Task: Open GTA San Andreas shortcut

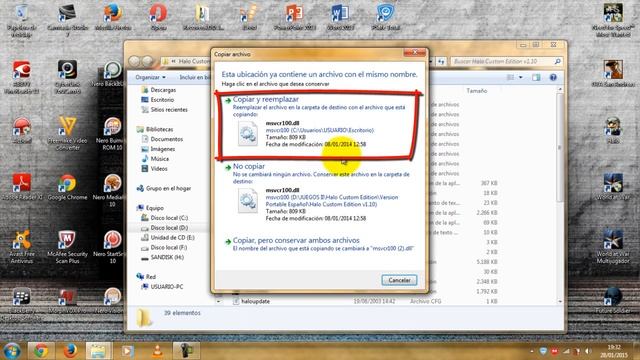Action: 613,73
